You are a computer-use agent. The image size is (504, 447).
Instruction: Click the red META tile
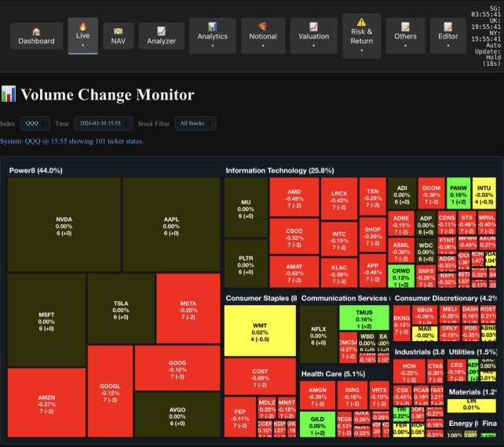188,309
